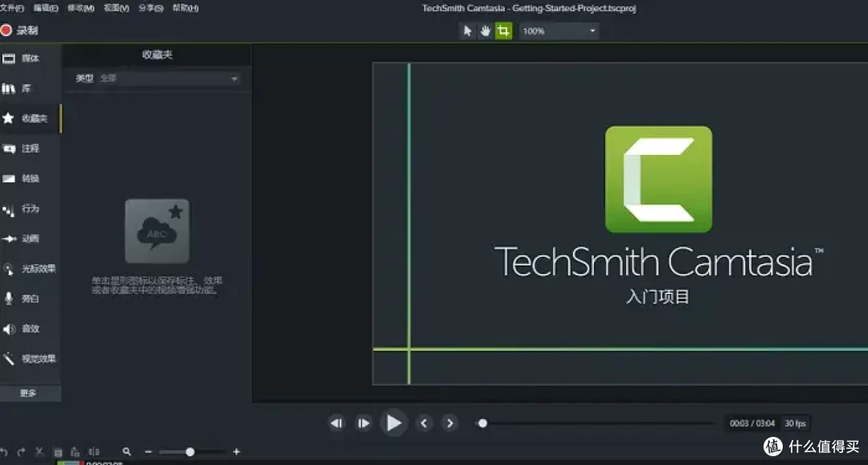868x465 pixels.
Task: Switch to the 媒体 media tab
Action: 30,59
